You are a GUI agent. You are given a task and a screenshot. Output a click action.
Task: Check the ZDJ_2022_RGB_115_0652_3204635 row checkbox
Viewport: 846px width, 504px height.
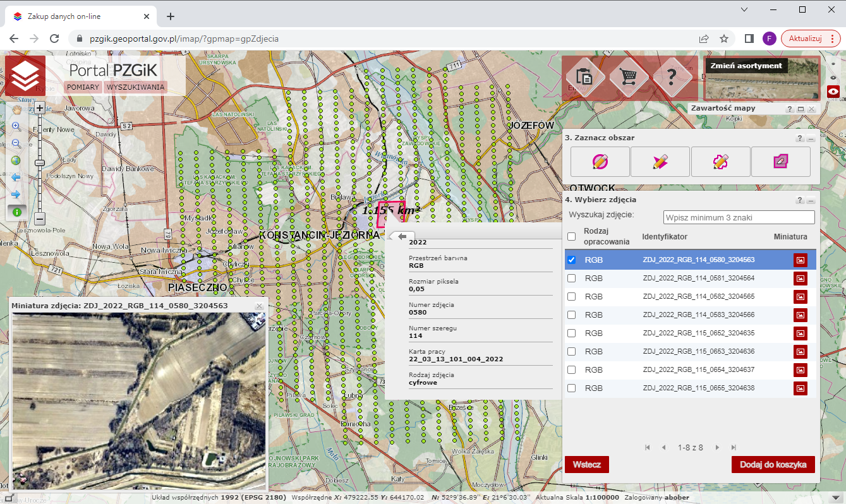point(572,333)
